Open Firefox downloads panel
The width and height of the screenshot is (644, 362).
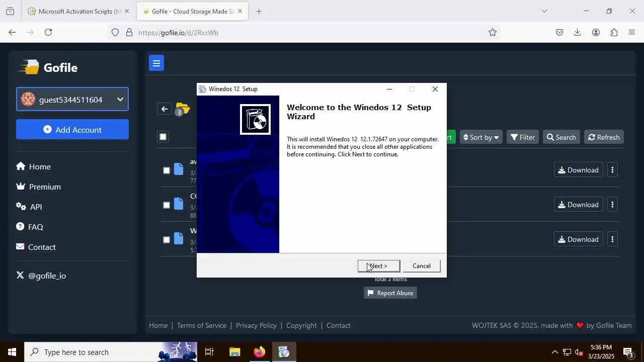[578, 32]
